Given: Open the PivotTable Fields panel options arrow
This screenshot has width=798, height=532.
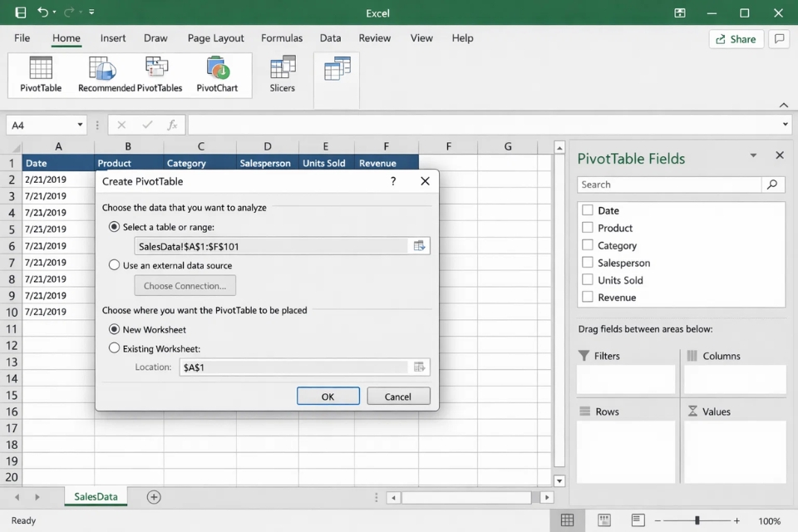Looking at the screenshot, I should (754, 155).
